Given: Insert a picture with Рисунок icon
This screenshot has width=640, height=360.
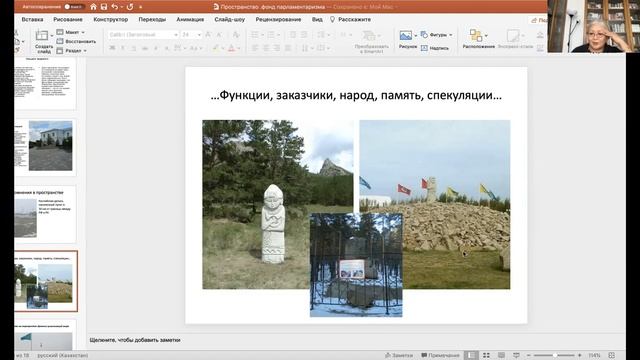Looking at the screenshot, I should coord(406,36).
